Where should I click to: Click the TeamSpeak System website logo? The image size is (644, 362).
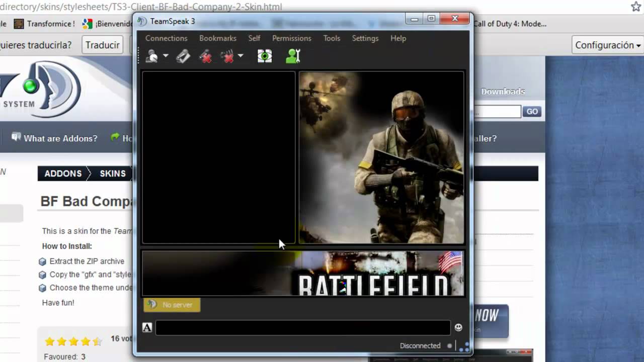(x=41, y=90)
